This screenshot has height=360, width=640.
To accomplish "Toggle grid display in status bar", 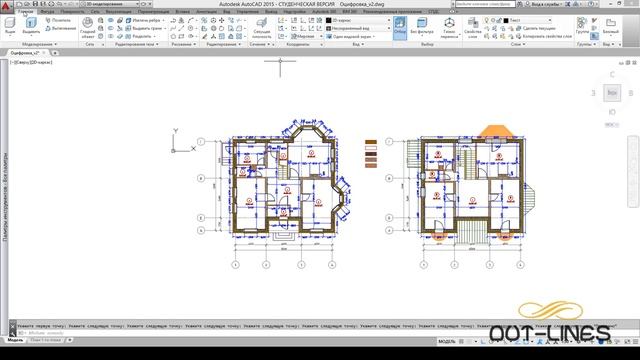I will pyautogui.click(x=462, y=341).
